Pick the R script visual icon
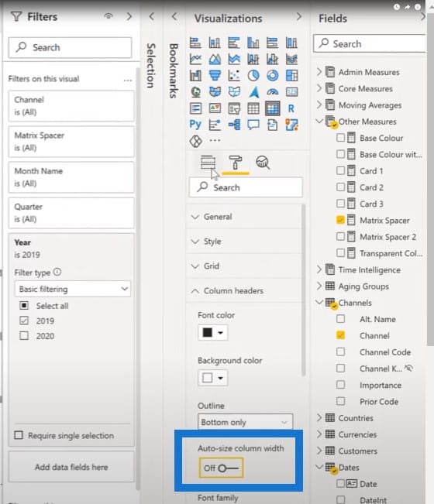The height and width of the screenshot is (504, 434). point(291,108)
